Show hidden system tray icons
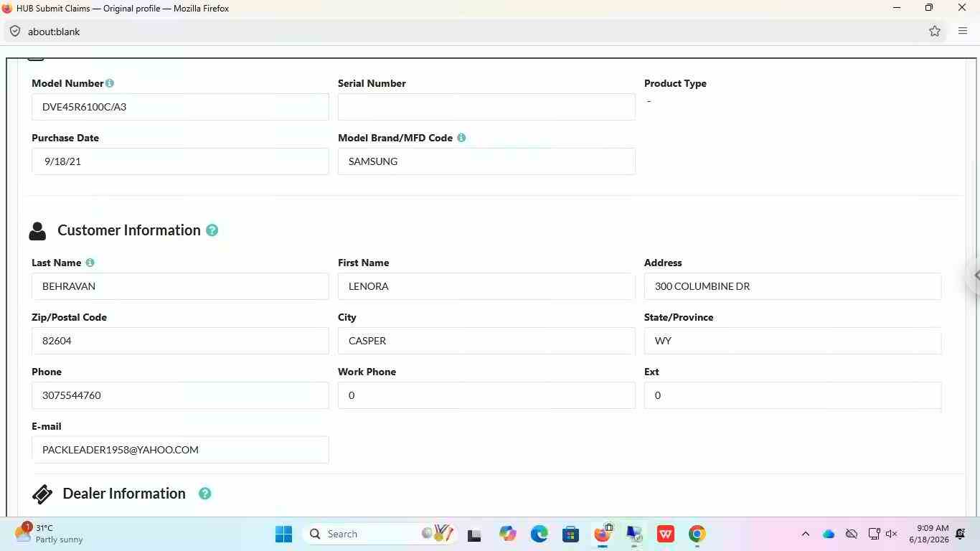Image resolution: width=980 pixels, height=551 pixels. click(x=805, y=534)
